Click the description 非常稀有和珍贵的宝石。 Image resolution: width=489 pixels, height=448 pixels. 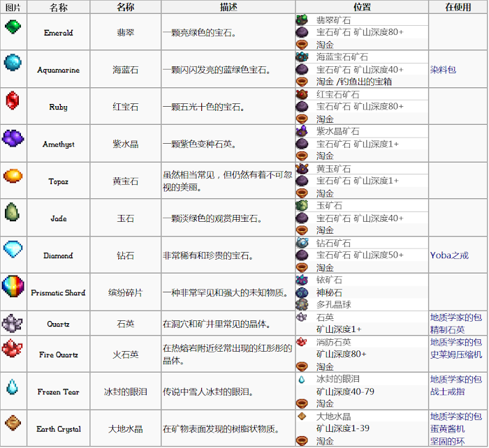[x=208, y=255]
